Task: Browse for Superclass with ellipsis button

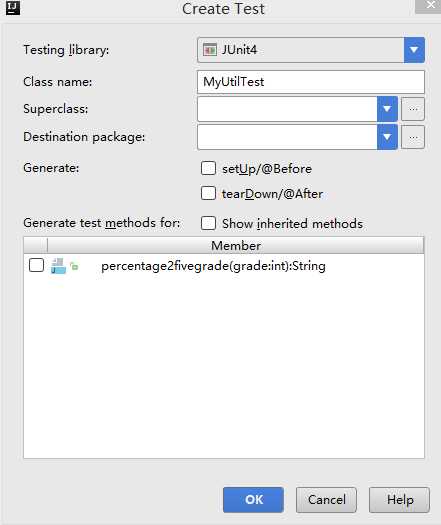Action: coord(413,109)
